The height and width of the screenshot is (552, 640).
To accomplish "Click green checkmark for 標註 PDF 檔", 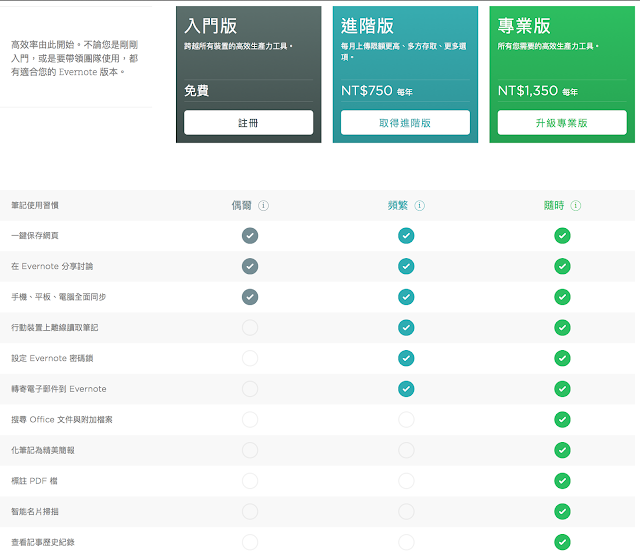I will point(562,481).
